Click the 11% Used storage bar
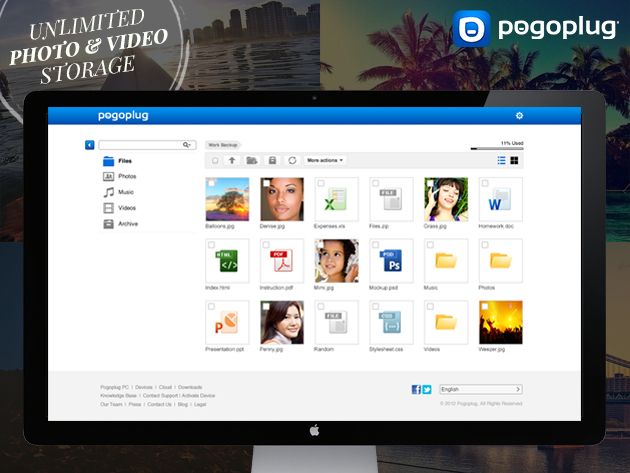Image resolution: width=630 pixels, height=473 pixels. 496,149
